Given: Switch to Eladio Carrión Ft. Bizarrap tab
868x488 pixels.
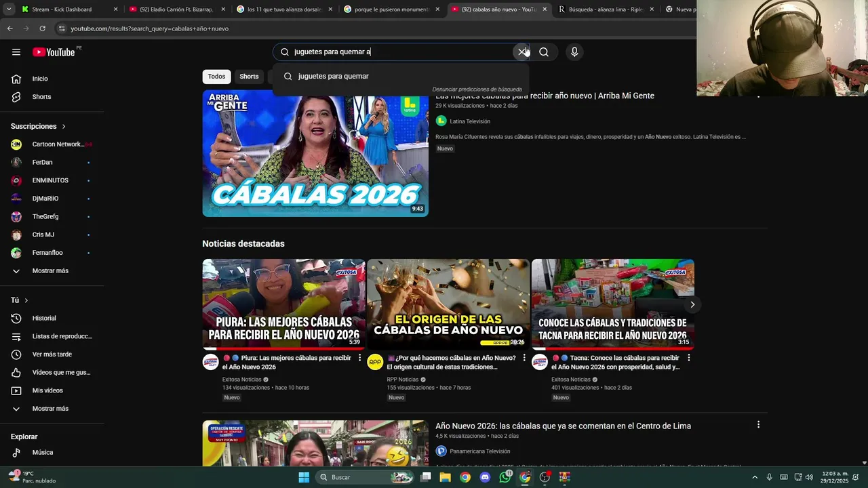Looking at the screenshot, I should [176, 9].
